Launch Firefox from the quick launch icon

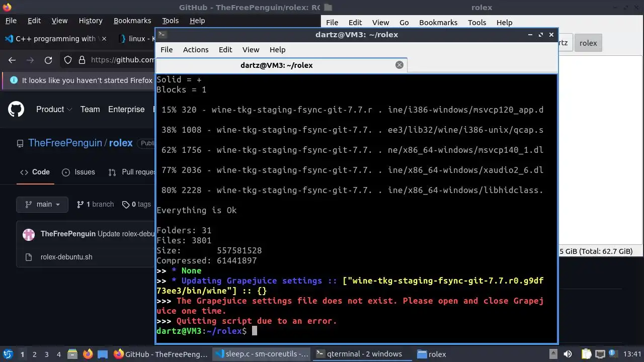88,354
